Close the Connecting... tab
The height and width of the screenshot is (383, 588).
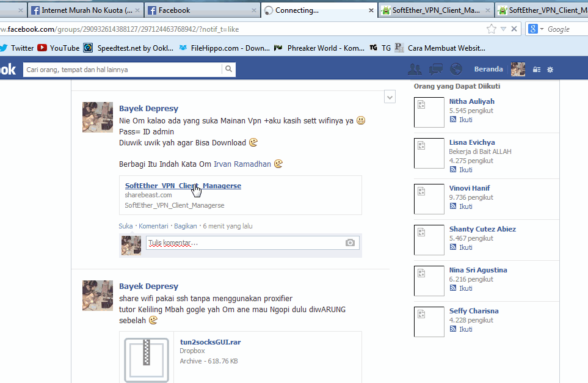point(371,10)
